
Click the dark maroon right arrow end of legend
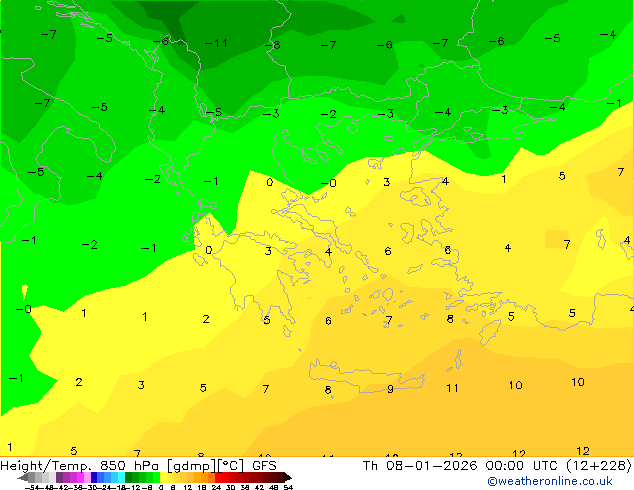[x=288, y=477]
